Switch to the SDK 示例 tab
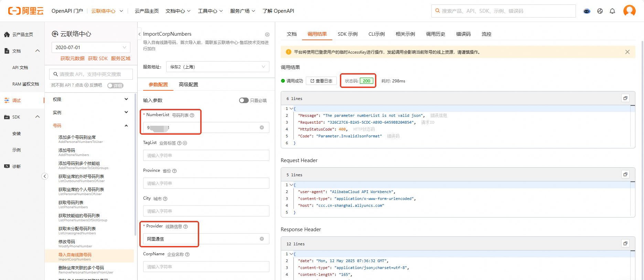This screenshot has height=280, width=644. pos(347,34)
